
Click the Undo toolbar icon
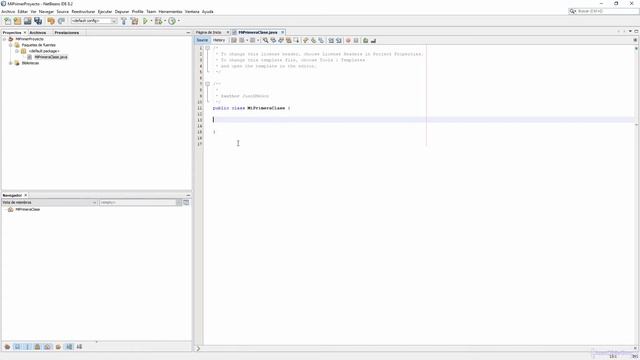click(51, 21)
